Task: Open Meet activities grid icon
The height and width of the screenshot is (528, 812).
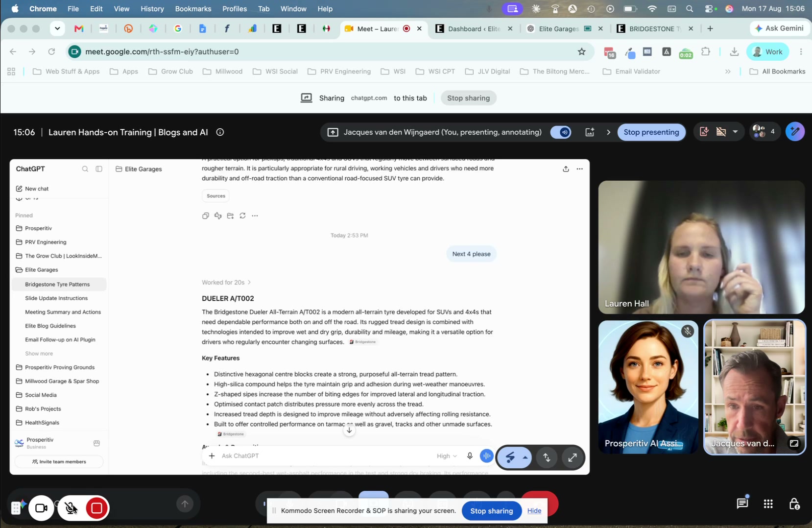Action: [x=768, y=504]
